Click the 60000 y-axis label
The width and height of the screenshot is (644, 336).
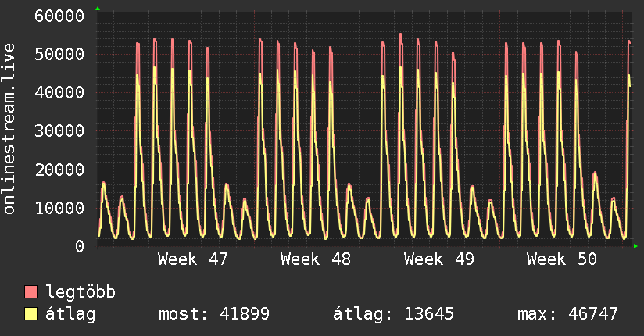59,16
